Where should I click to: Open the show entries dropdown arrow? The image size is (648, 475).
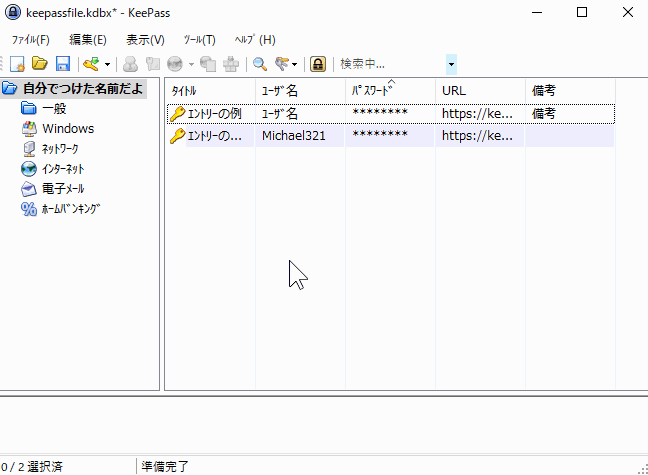point(294,64)
